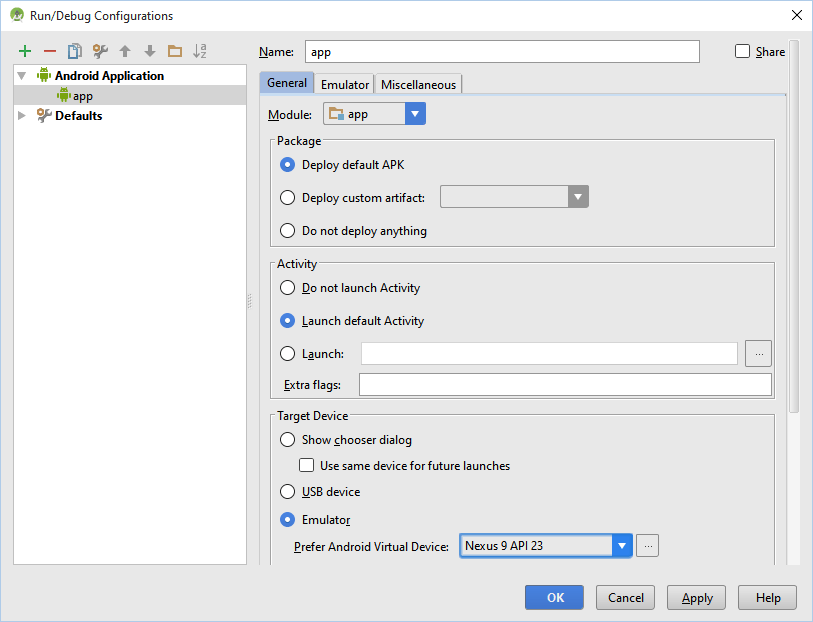Click the green plus Add New Configuration icon
This screenshot has height=622, width=813.
click(25, 51)
